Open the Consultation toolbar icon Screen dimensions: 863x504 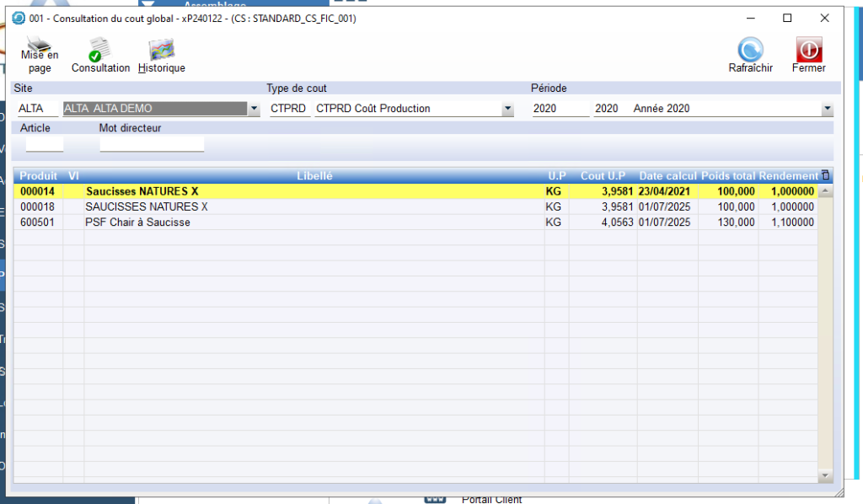[x=100, y=50]
